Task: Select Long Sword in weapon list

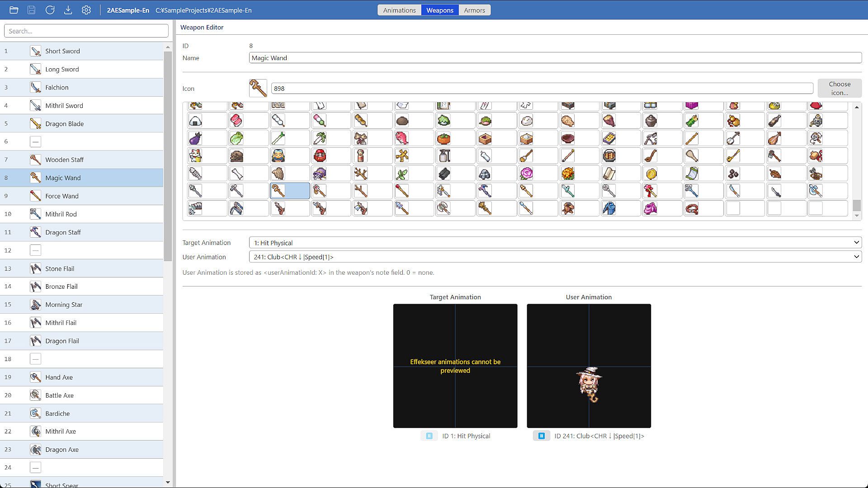Action: 82,69
